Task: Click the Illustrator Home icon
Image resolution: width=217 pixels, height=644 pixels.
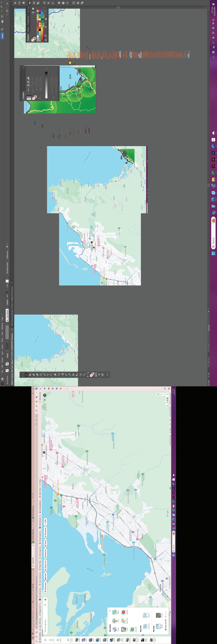Action: click(x=2, y=379)
